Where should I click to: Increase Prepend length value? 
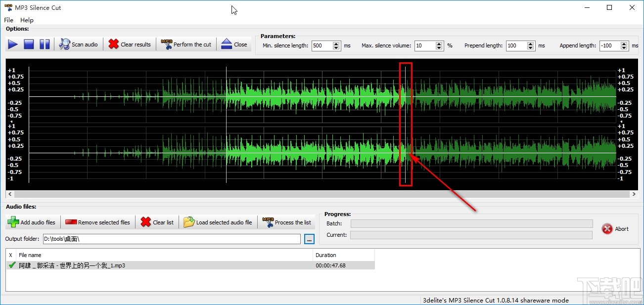click(531, 44)
